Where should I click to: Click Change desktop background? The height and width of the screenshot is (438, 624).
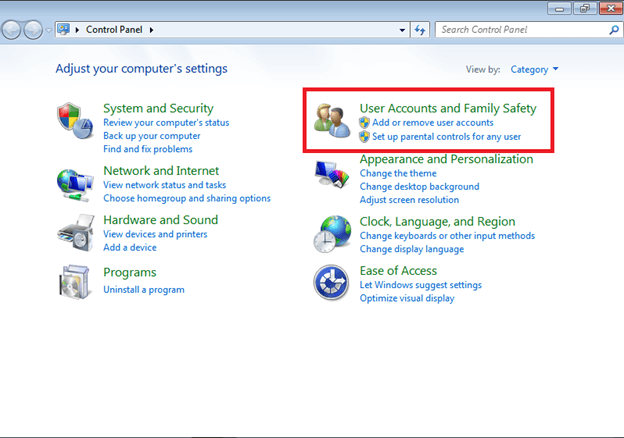[x=419, y=187]
